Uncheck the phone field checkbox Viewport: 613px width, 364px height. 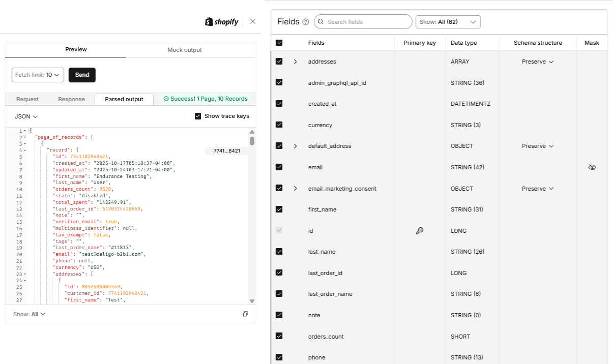coord(279,357)
